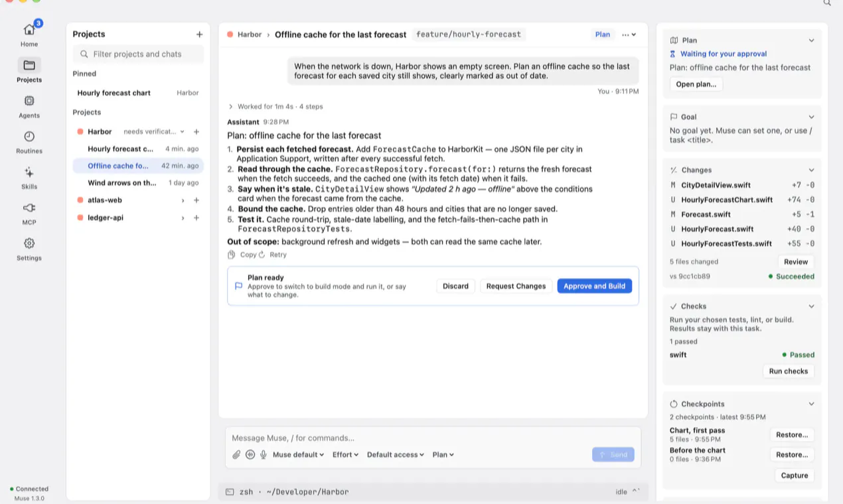Expand the atlas-web project tree
This screenshot has width=843, height=504.
pos(183,200)
